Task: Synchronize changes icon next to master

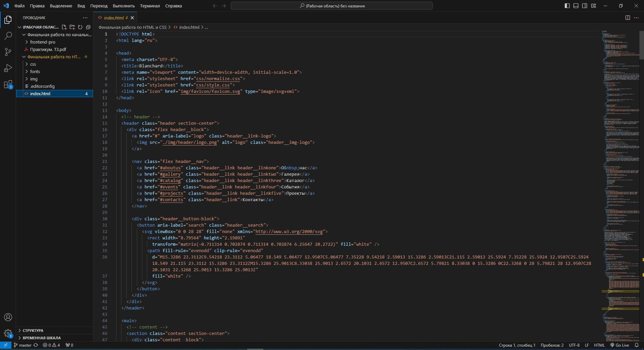Action: pyautogui.click(x=36, y=345)
